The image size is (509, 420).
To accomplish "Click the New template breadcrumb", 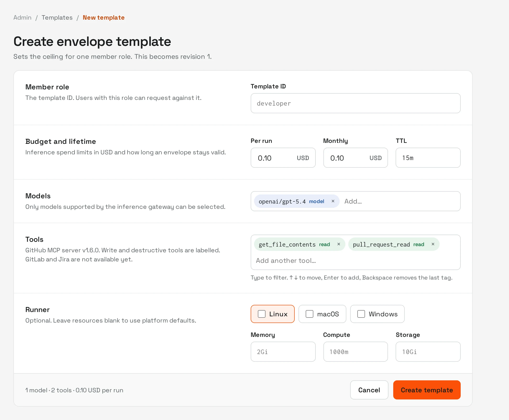I will tap(103, 17).
